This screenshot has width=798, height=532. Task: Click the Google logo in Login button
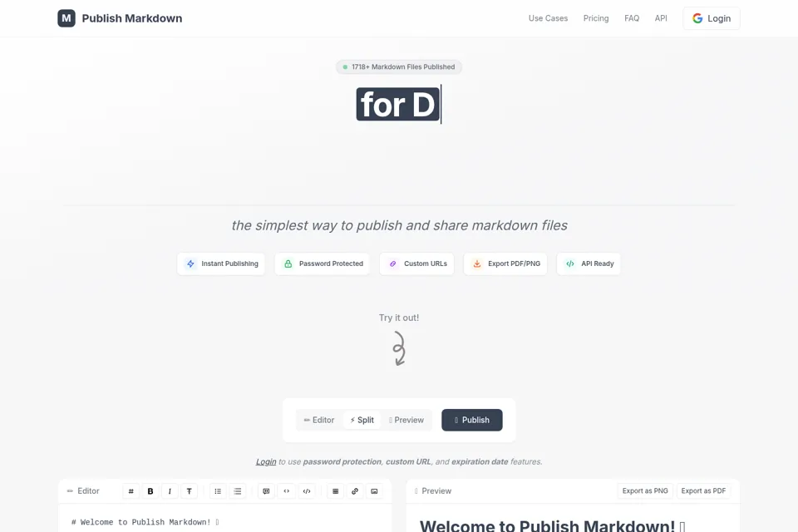[697, 18]
